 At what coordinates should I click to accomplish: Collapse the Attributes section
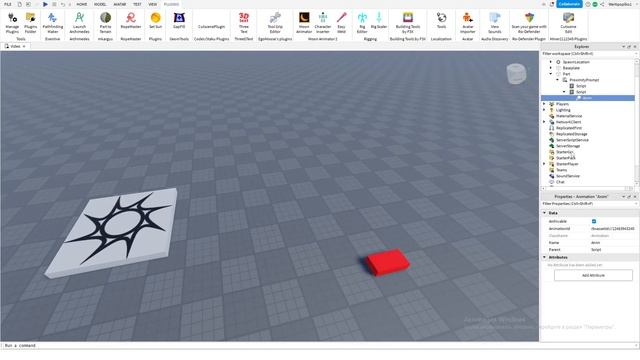[x=544, y=258]
